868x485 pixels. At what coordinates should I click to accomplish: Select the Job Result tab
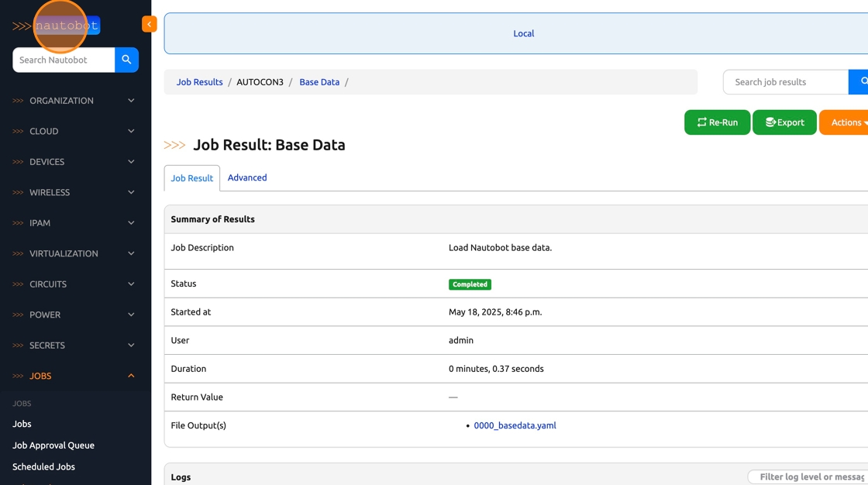[192, 178]
